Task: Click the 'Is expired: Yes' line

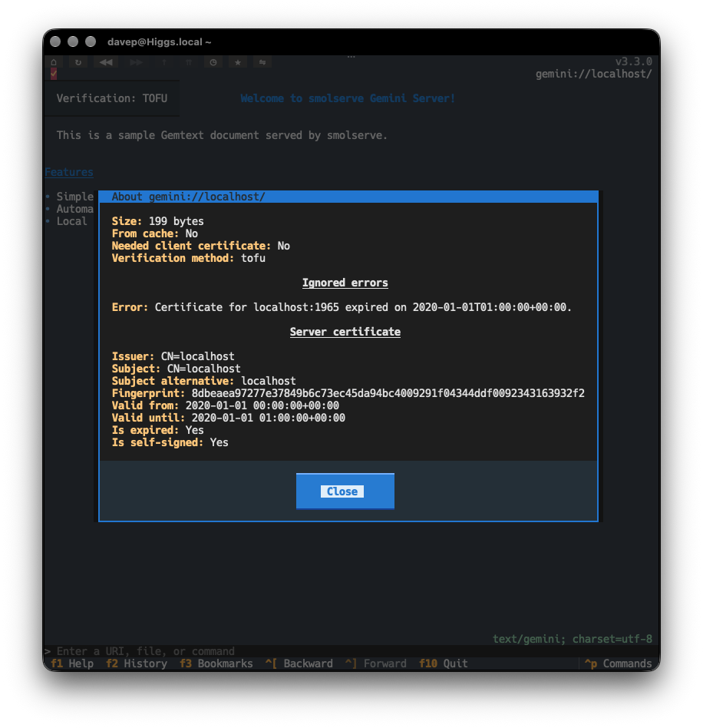Action: pos(158,430)
